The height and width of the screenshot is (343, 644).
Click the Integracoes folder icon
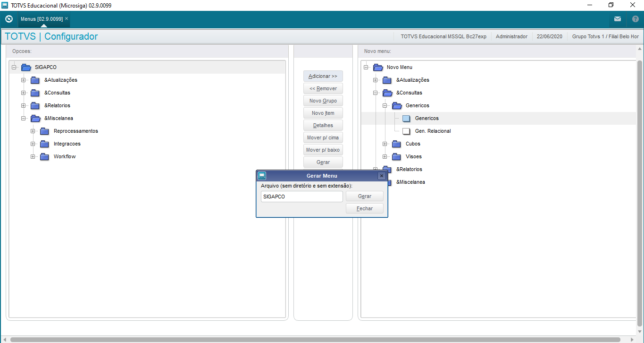(45, 144)
